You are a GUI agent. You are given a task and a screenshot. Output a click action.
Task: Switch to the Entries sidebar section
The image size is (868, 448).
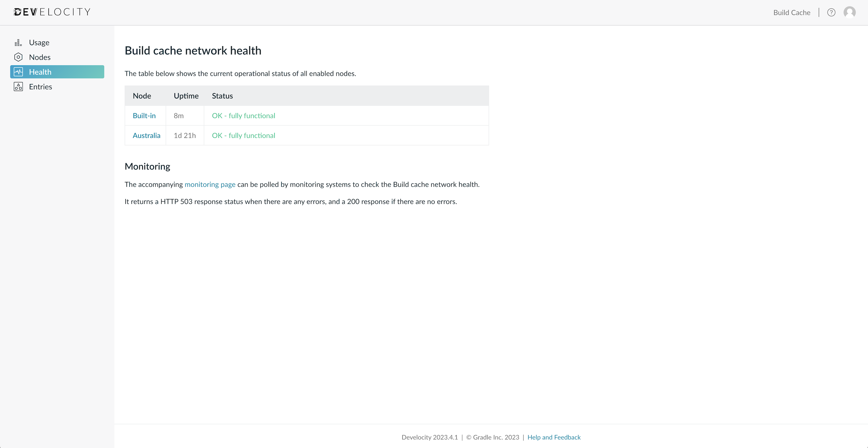click(40, 86)
